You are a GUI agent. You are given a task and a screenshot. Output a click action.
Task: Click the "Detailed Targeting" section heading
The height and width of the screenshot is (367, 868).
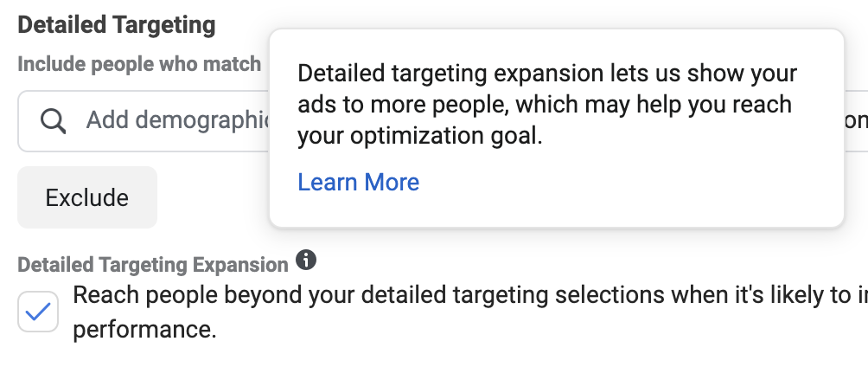[x=117, y=25]
